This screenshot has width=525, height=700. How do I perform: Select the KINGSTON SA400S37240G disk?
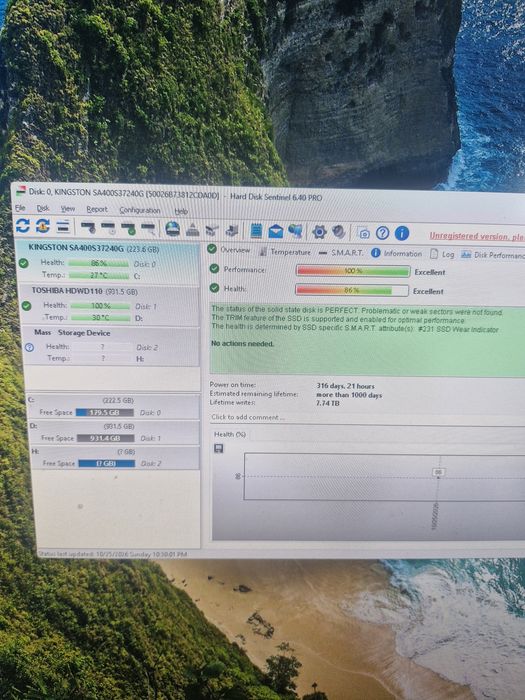pos(108,262)
